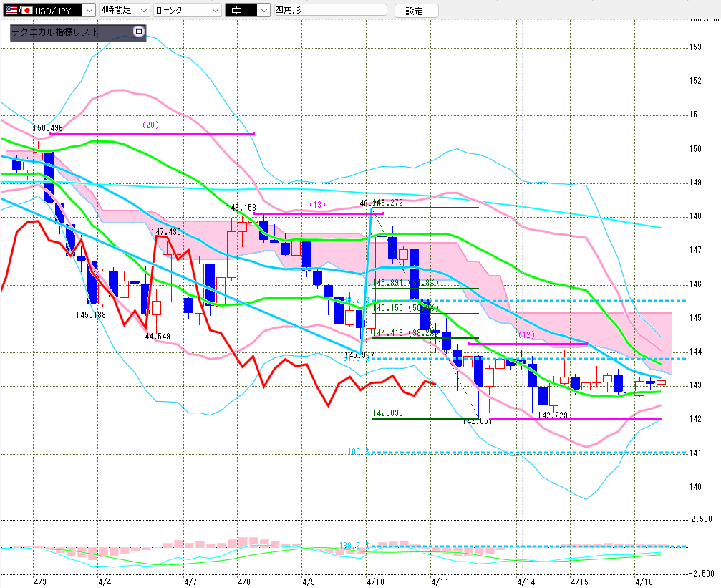The width and height of the screenshot is (721, 588).
Task: Click the 4/16 date axis label
Action: point(644,582)
